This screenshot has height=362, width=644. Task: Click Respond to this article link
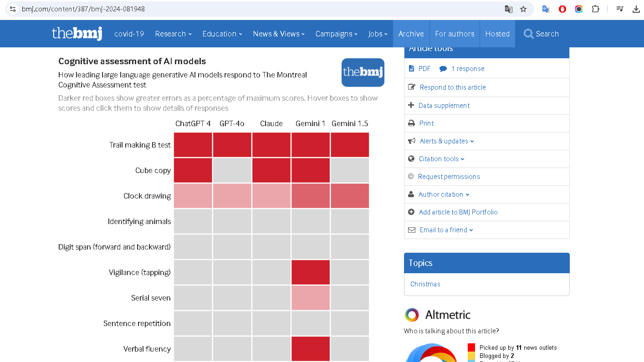coord(453,87)
